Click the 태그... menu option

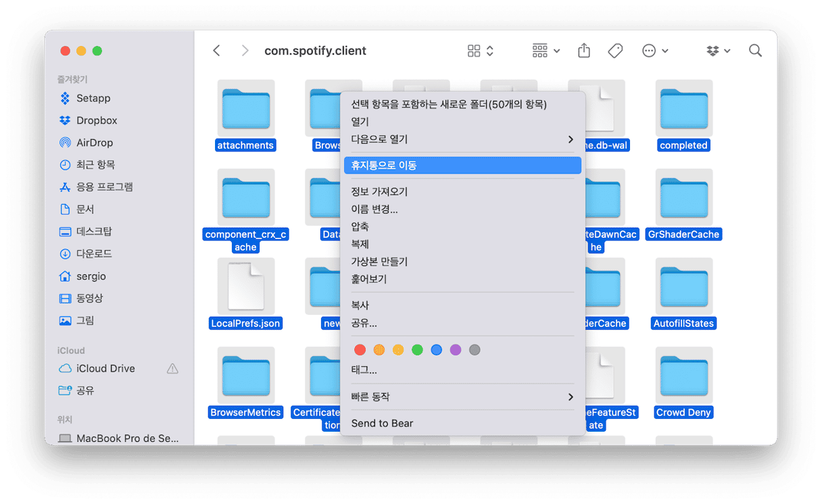point(364,370)
